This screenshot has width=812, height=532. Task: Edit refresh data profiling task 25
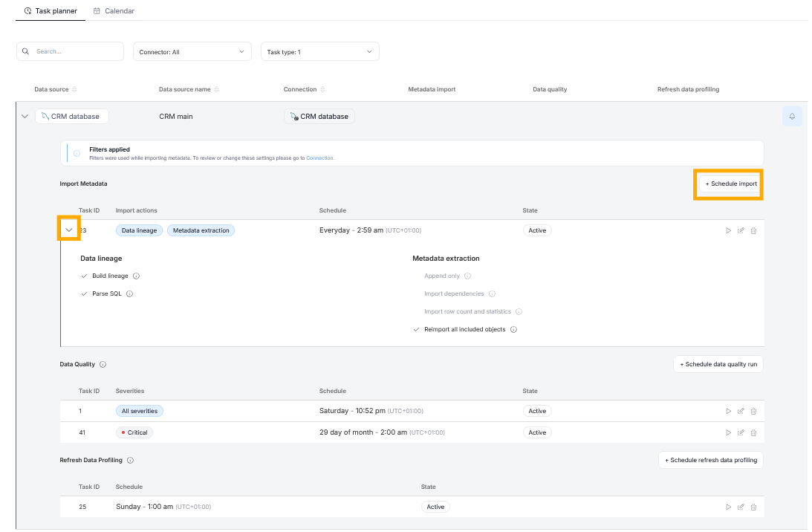pos(741,507)
